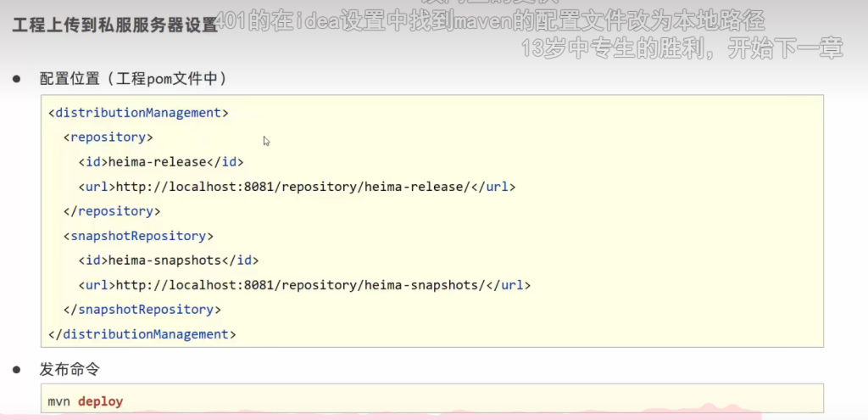The image size is (868, 420).
Task: Click the opening distributionManagement tag
Action: [x=139, y=112]
